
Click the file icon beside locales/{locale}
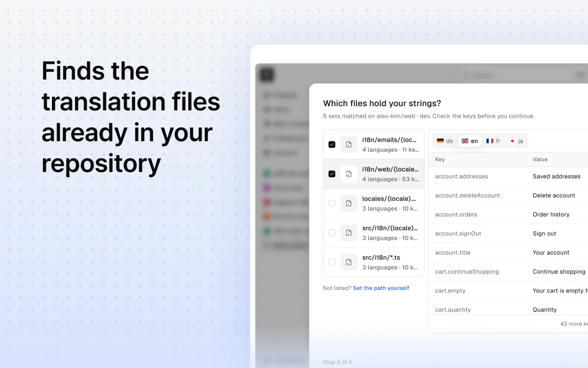pos(349,203)
